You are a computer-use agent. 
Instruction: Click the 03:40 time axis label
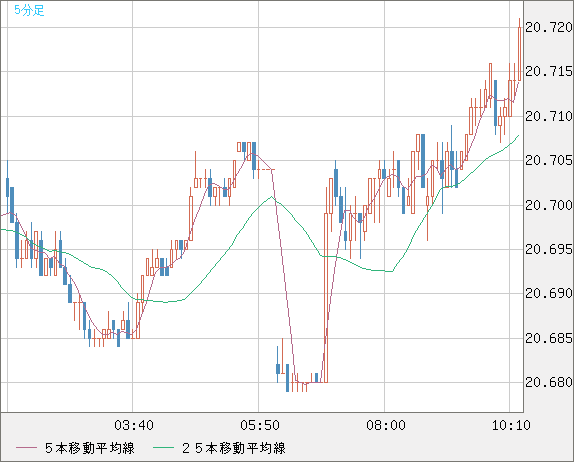pyautogui.click(x=134, y=425)
